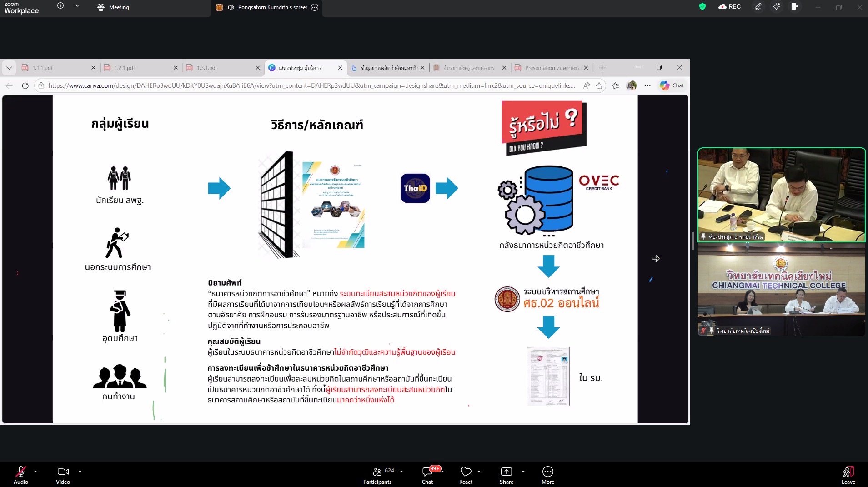Open the Zoom Chat panel

click(427, 474)
